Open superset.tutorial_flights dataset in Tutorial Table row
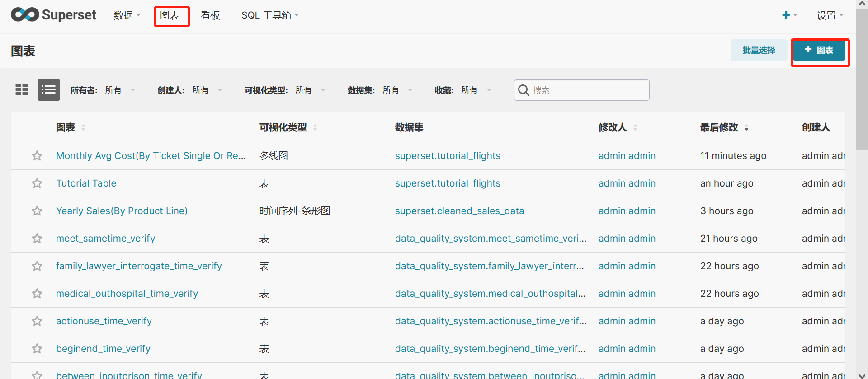The width and height of the screenshot is (868, 379). 448,183
